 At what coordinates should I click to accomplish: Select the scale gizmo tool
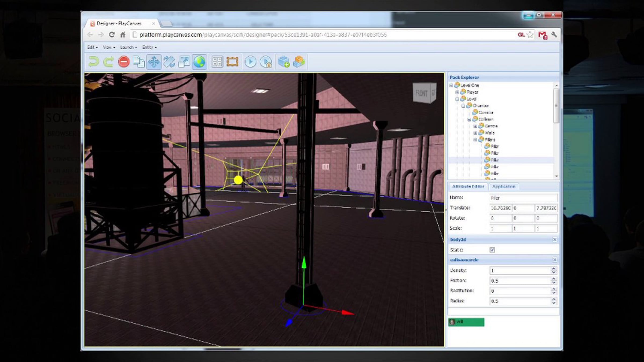[184, 62]
